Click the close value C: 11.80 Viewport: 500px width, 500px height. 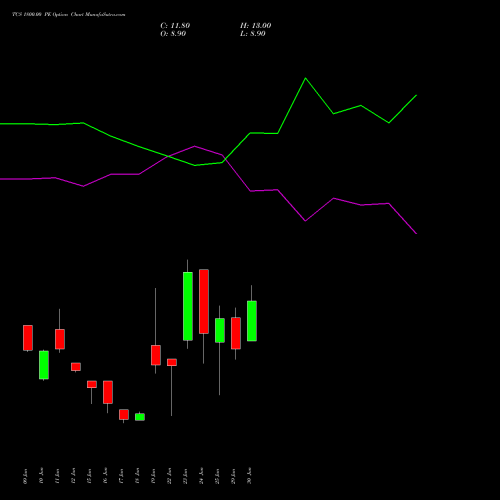[175, 26]
